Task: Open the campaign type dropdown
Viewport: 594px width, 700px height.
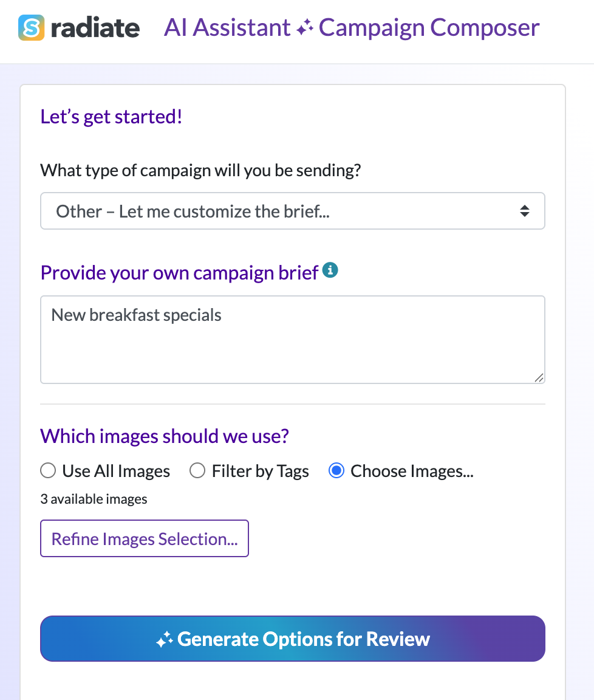Action: [293, 211]
